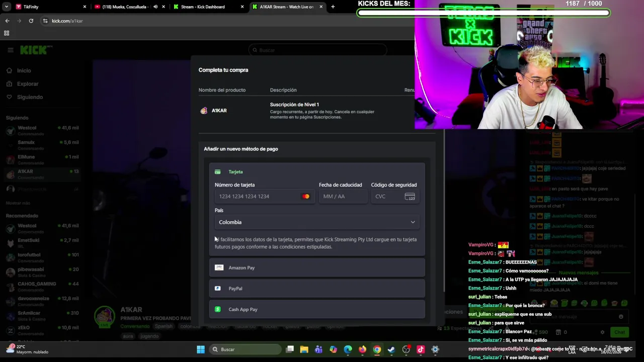Select Amazon Pay payment method

tap(317, 267)
